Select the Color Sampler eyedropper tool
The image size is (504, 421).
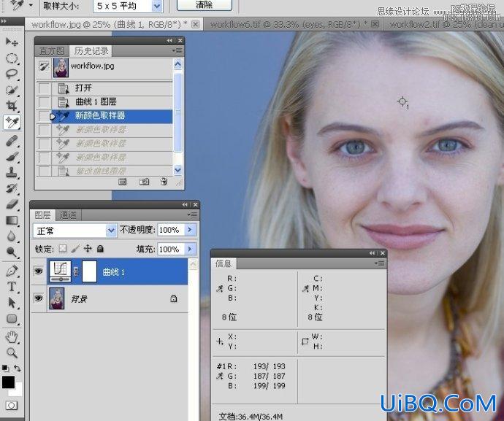pos(12,123)
